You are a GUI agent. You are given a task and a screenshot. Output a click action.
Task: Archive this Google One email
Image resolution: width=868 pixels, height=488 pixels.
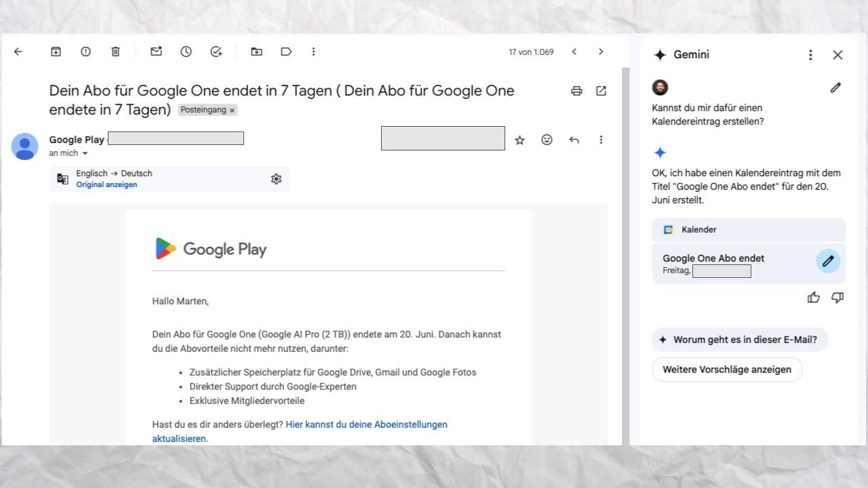(56, 52)
